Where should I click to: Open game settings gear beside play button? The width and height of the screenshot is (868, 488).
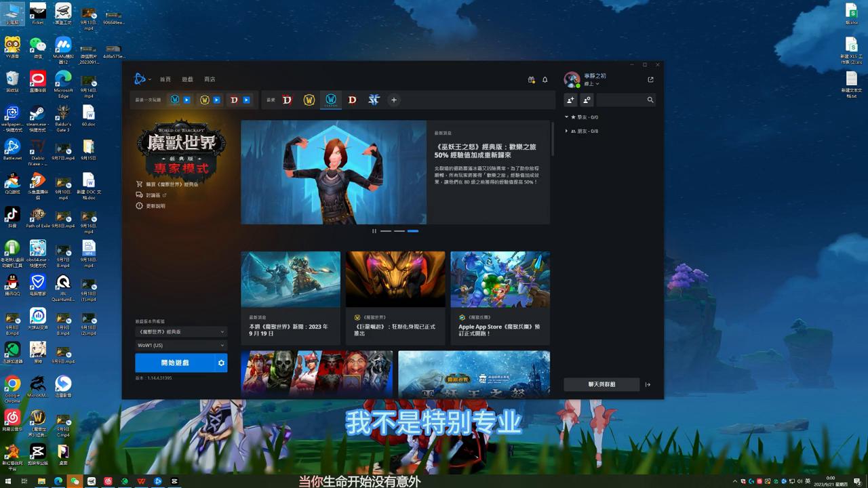click(x=221, y=363)
